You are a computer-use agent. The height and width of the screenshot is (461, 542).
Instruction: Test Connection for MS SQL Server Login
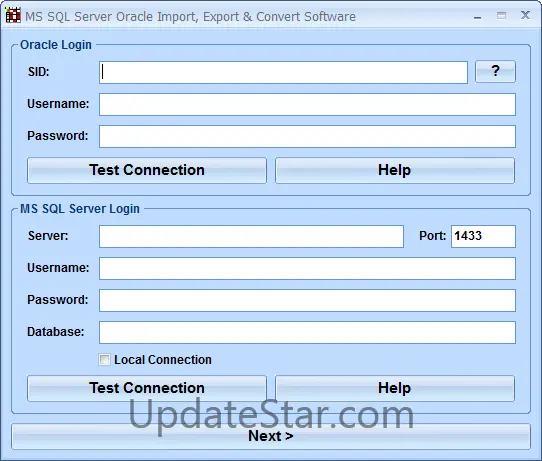click(x=147, y=388)
